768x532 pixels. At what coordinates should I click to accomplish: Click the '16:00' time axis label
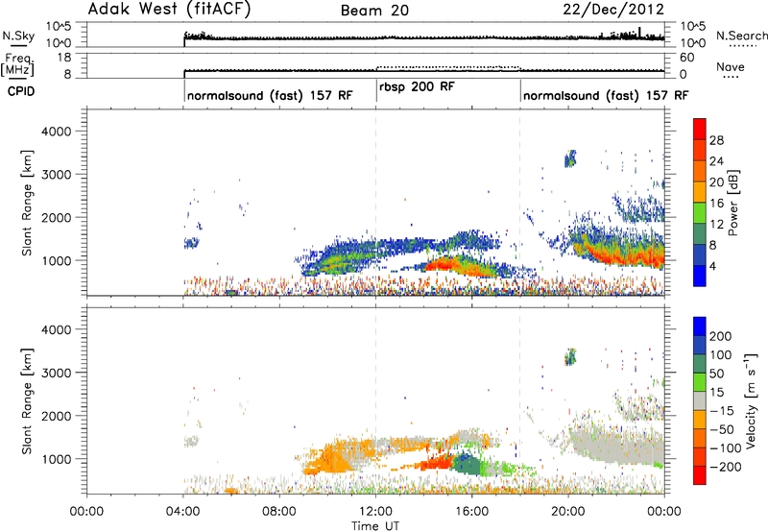[x=471, y=512]
